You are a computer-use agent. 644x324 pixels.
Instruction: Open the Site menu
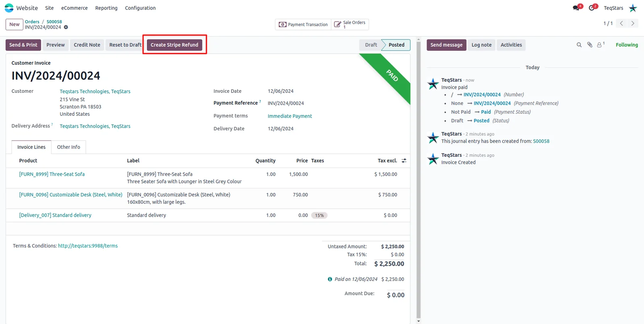(x=50, y=8)
